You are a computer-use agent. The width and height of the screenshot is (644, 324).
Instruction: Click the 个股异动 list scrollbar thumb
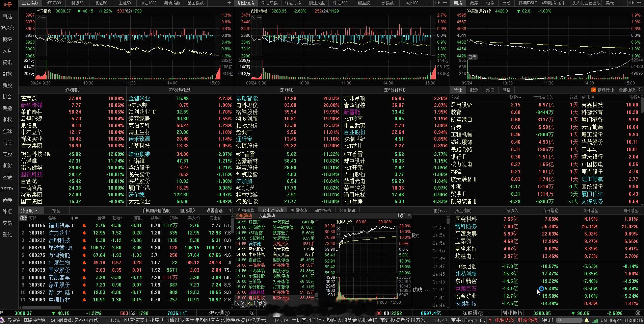click(x=317, y=295)
